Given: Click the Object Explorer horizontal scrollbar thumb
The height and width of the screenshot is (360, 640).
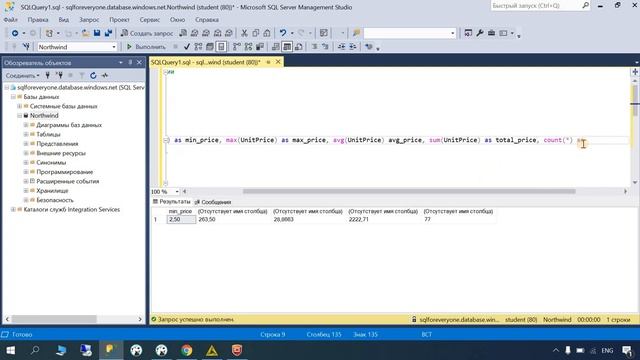Looking at the screenshot, I should (53, 319).
